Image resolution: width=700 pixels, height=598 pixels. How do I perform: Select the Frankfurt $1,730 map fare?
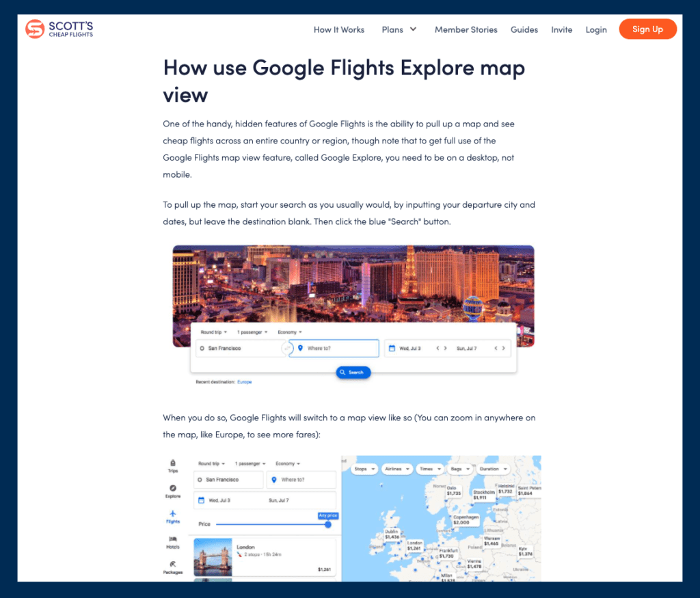coord(448,554)
